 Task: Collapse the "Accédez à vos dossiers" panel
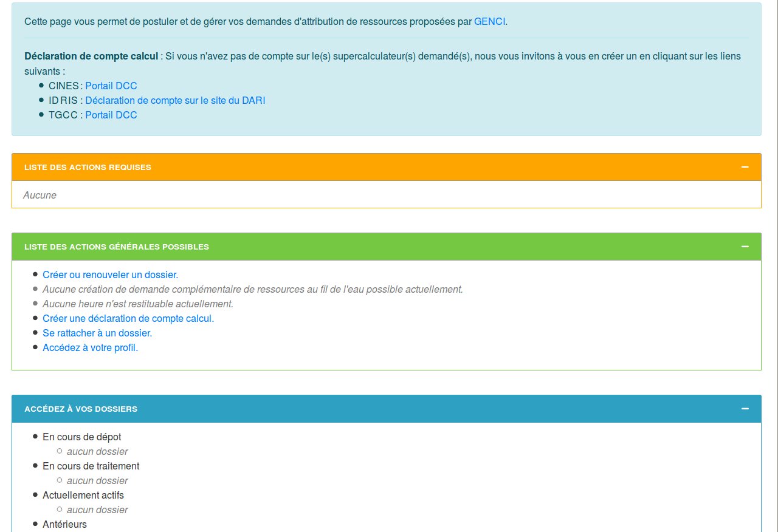point(744,408)
